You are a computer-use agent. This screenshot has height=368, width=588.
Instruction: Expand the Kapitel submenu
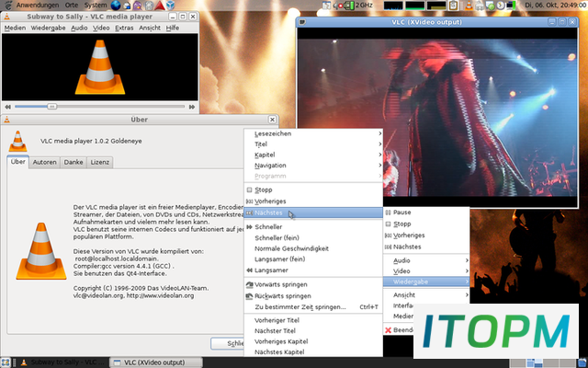[x=313, y=155]
